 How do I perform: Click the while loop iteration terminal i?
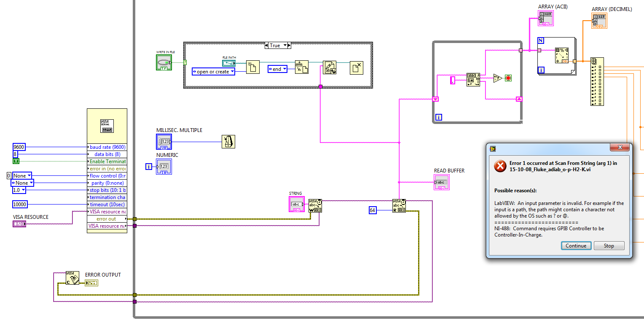click(x=439, y=117)
